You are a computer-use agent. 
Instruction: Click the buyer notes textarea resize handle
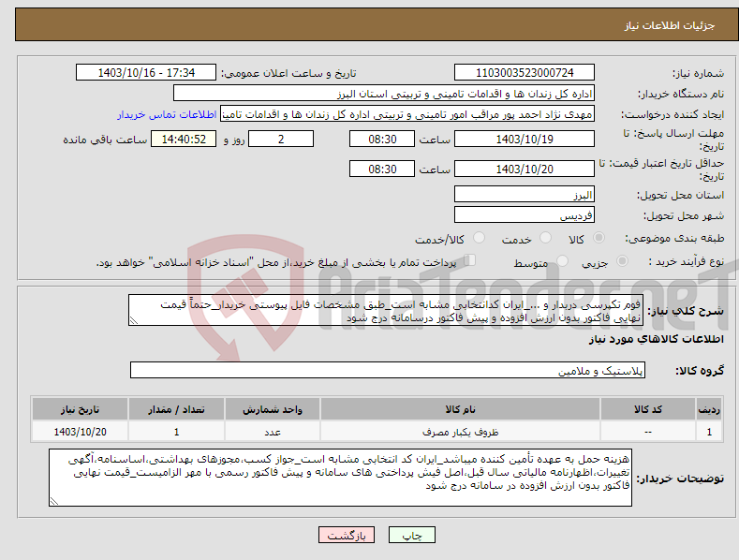(54, 501)
